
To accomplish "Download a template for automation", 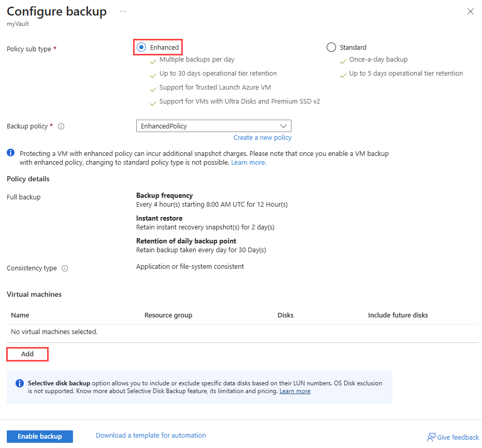I will point(151,436).
